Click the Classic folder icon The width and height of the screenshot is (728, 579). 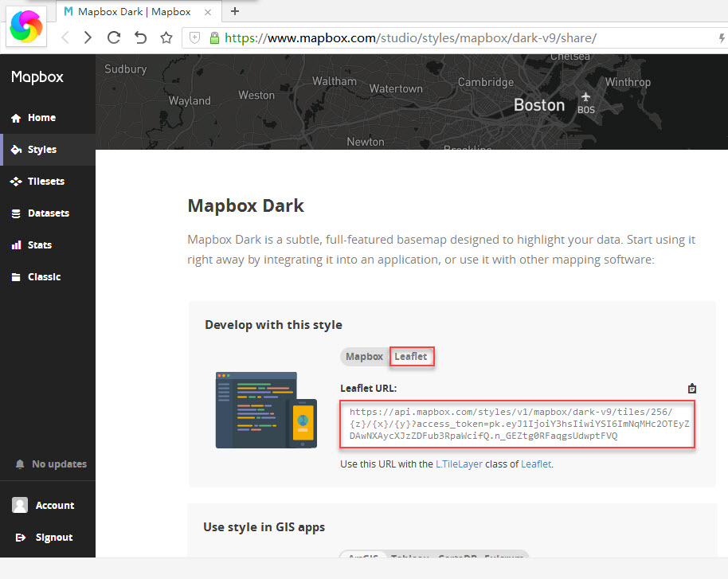point(16,277)
